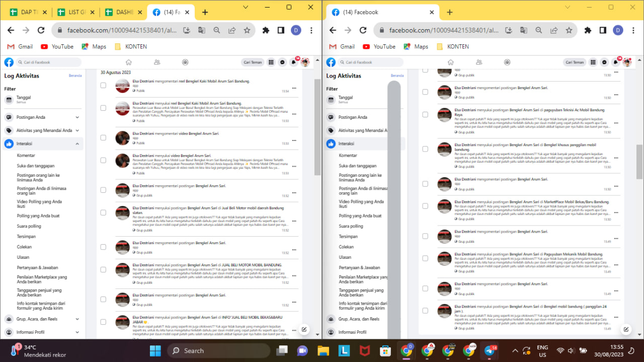This screenshot has height=362, width=644.
Task: Expand 'Informasi Profil' chevron in left window
Action: pyautogui.click(x=77, y=332)
